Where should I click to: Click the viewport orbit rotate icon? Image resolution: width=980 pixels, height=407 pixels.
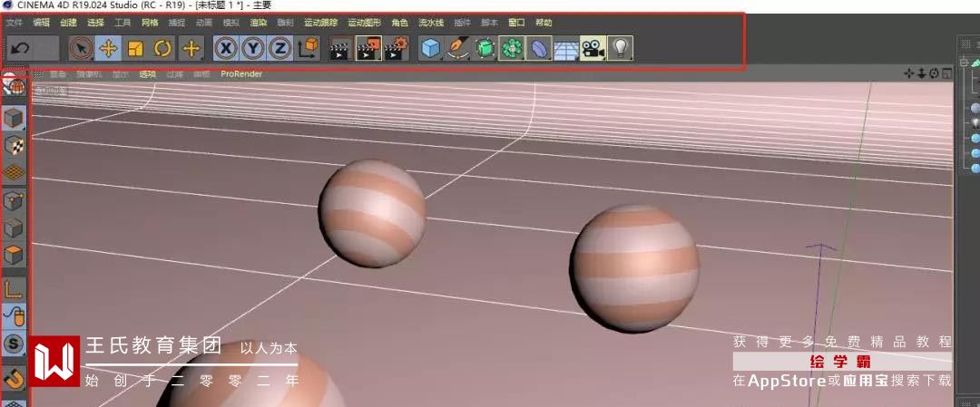(934, 73)
